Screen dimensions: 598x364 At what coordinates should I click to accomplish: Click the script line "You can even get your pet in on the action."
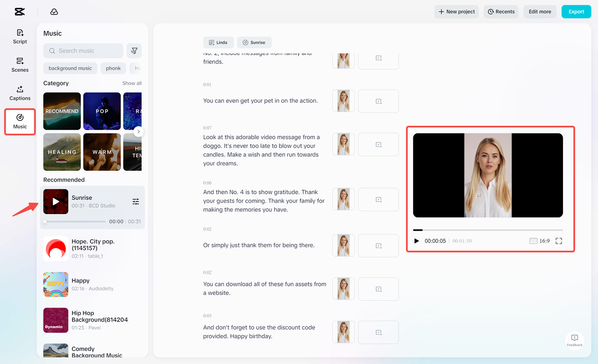coord(260,101)
